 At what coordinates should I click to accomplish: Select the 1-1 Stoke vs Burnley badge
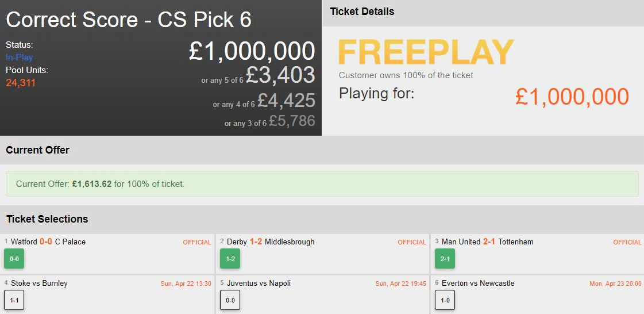point(14,300)
